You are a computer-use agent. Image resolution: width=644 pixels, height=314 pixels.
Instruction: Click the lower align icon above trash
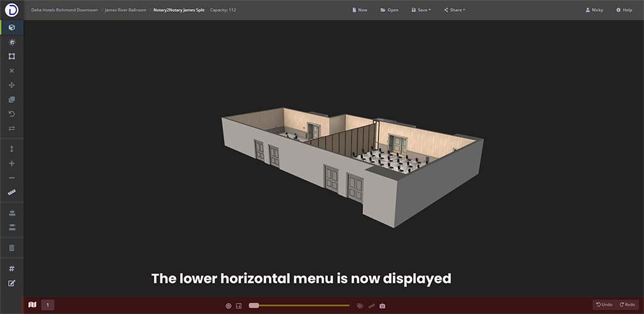(x=12, y=227)
